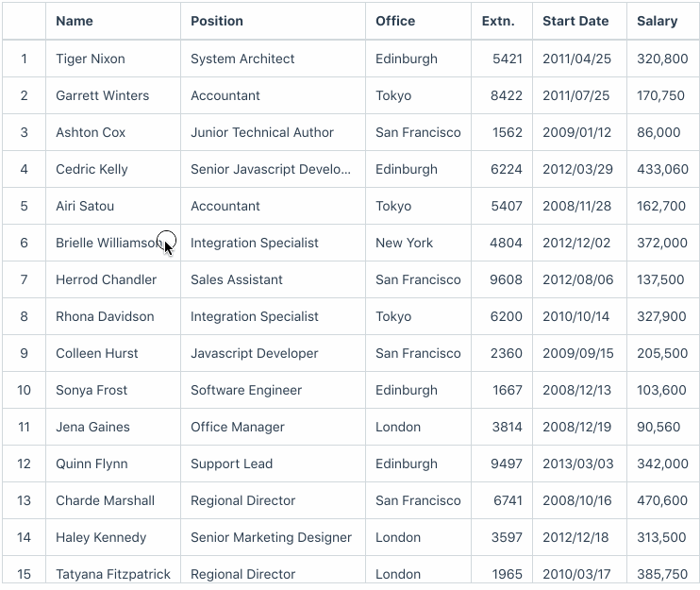Select the Office Manager position cell
This screenshot has width=700, height=590.
tap(238, 427)
